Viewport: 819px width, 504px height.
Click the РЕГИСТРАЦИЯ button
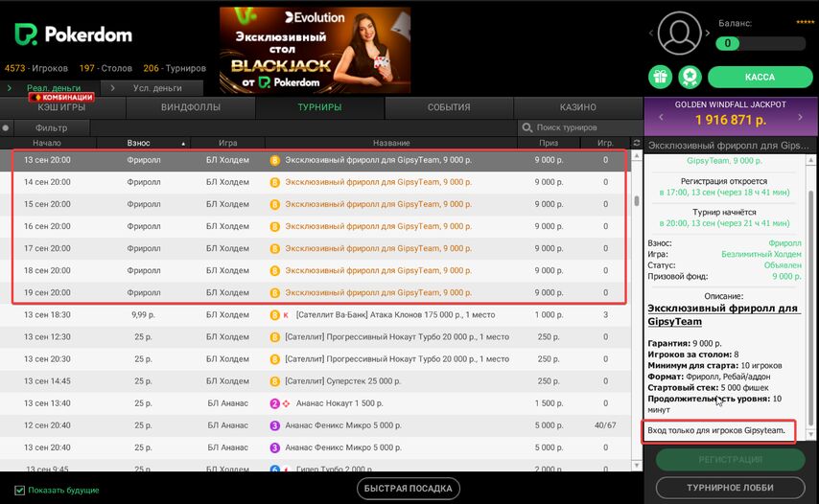730,460
